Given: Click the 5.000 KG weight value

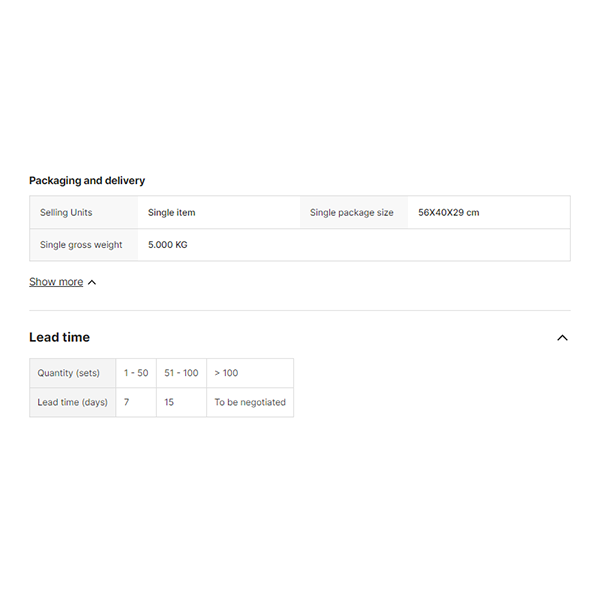Looking at the screenshot, I should point(167,245).
